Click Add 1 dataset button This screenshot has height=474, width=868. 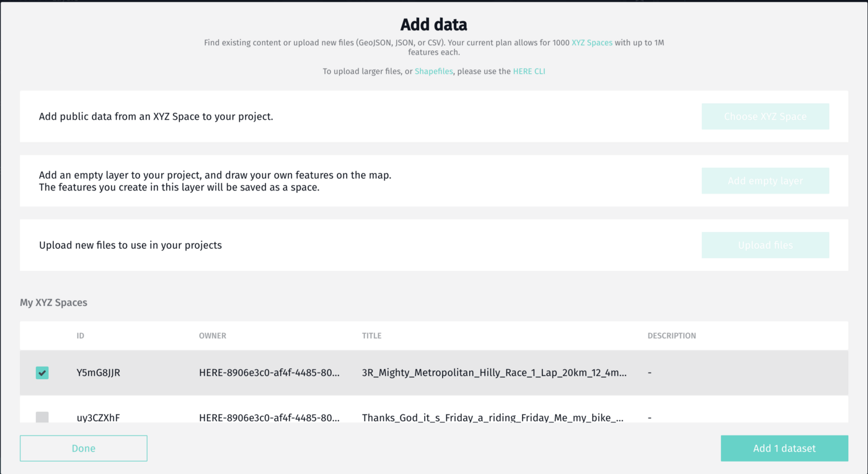coord(784,449)
